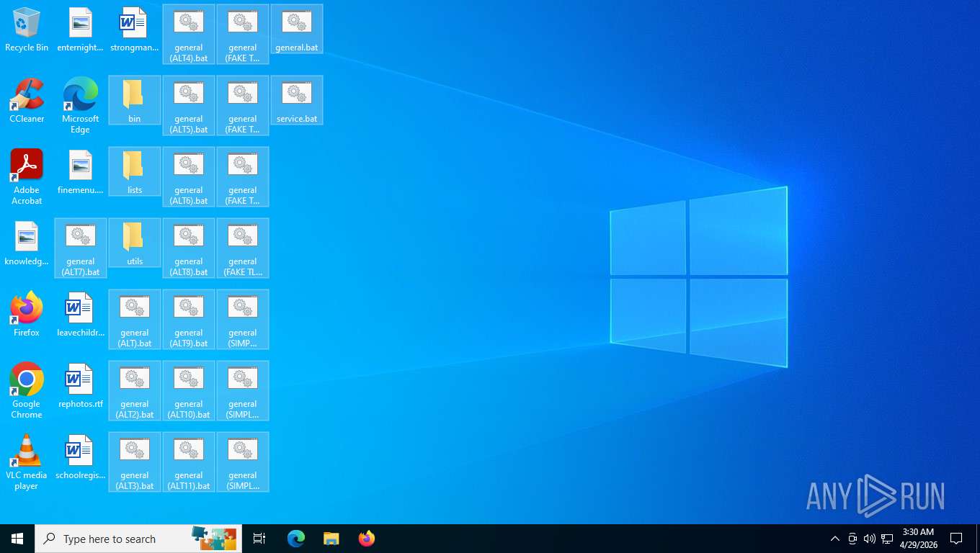Select the general (ALT).bat file
Image resolution: width=980 pixels, height=553 pixels.
pos(135,320)
